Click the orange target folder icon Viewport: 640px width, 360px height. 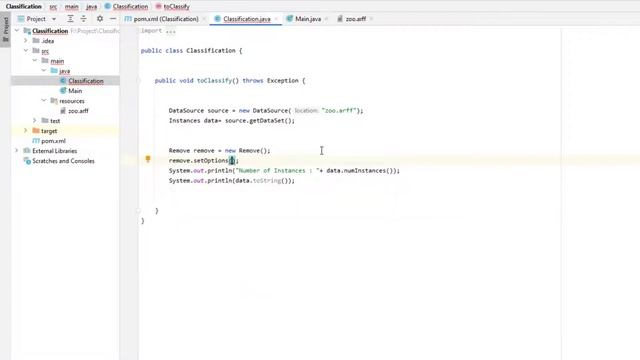click(x=36, y=131)
